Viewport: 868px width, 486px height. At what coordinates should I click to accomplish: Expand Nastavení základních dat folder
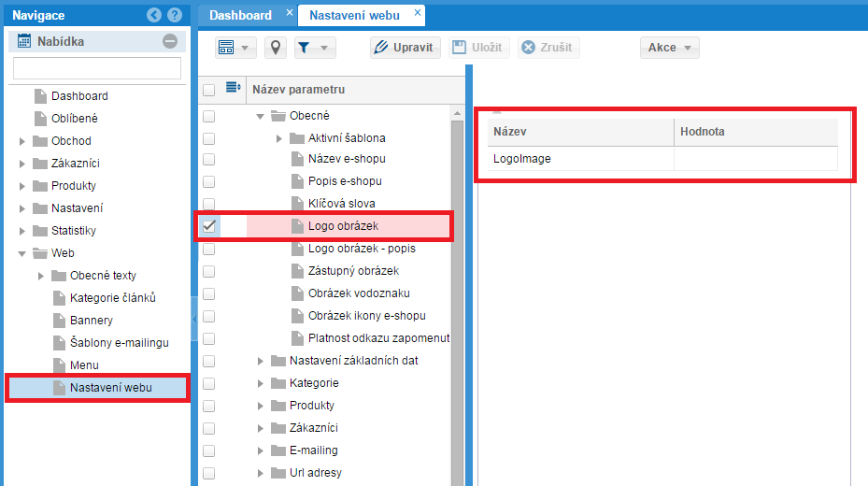260,361
